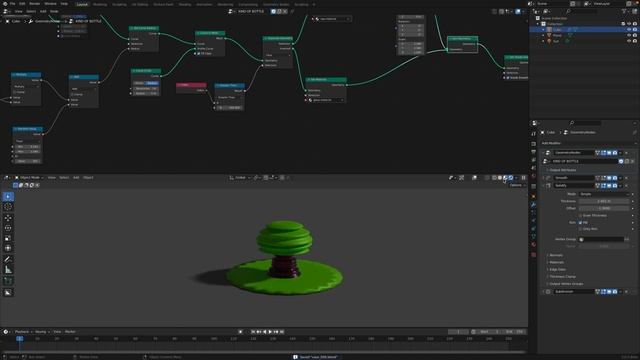Expand the Materials subpanel
Screen dimensions: 640x360
pyautogui.click(x=556, y=262)
